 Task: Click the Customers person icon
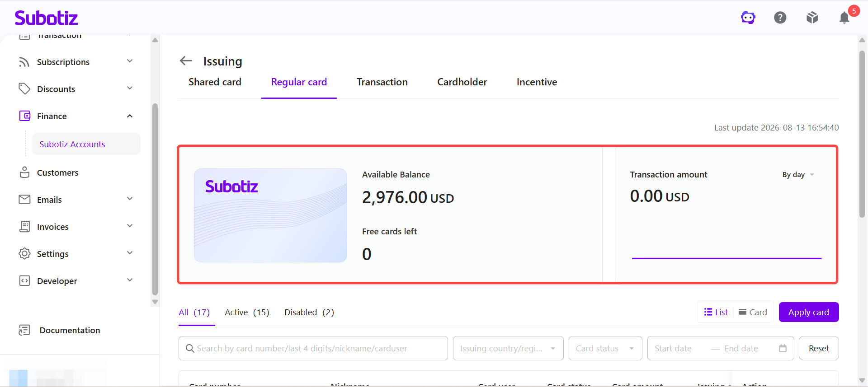24,173
